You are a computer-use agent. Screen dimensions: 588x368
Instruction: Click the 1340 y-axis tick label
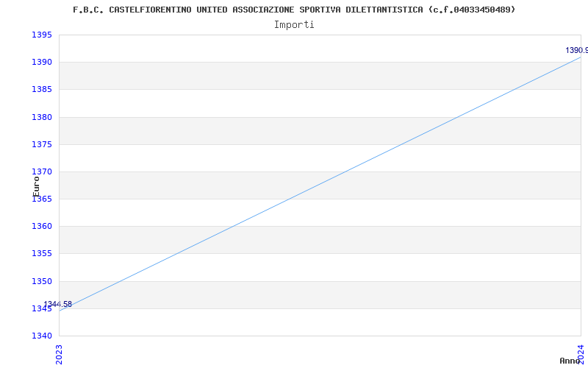(x=42, y=336)
